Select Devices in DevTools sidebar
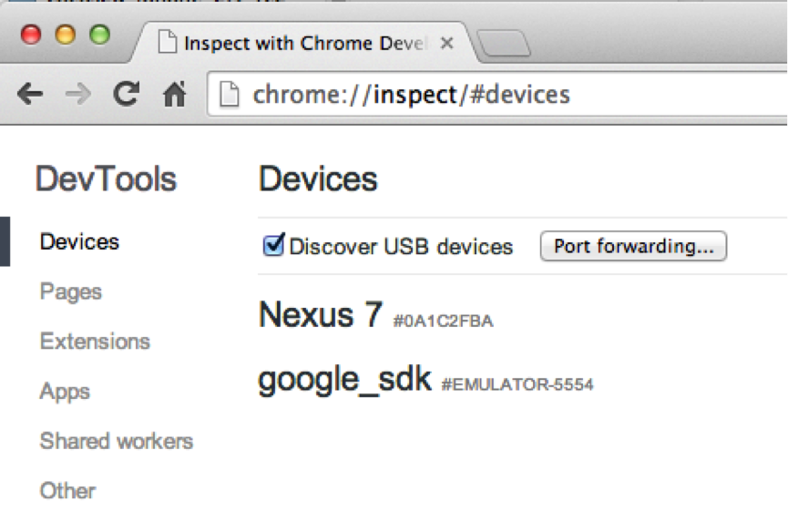The height and width of the screenshot is (532, 788). coord(79,241)
